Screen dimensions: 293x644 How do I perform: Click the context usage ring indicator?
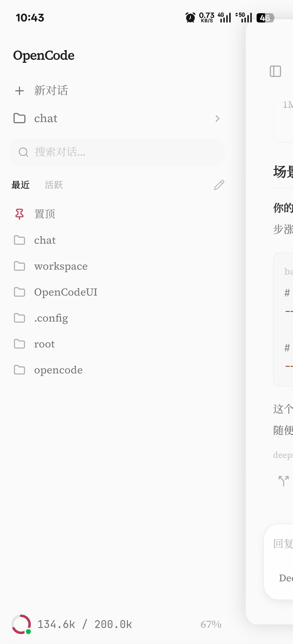click(21, 624)
